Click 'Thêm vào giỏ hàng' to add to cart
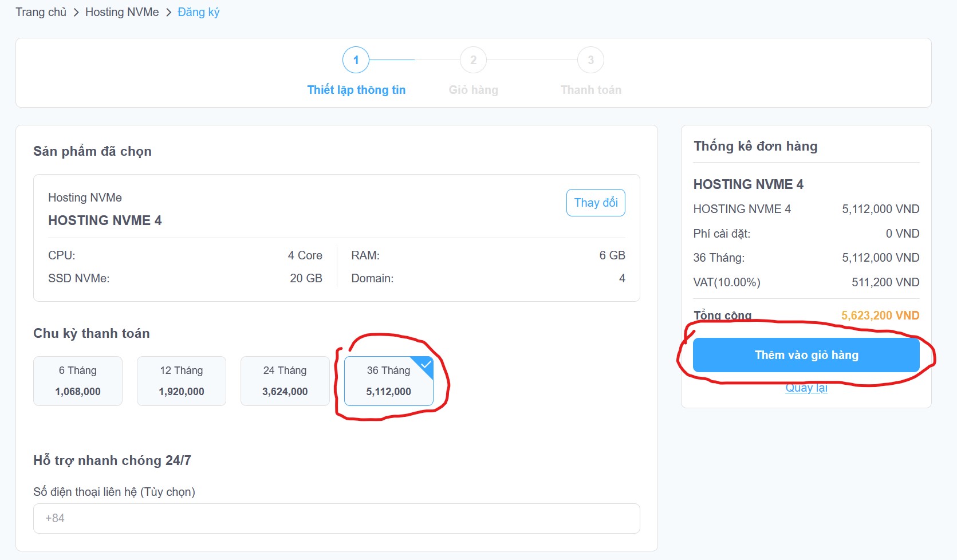Image resolution: width=957 pixels, height=560 pixels. (x=806, y=355)
